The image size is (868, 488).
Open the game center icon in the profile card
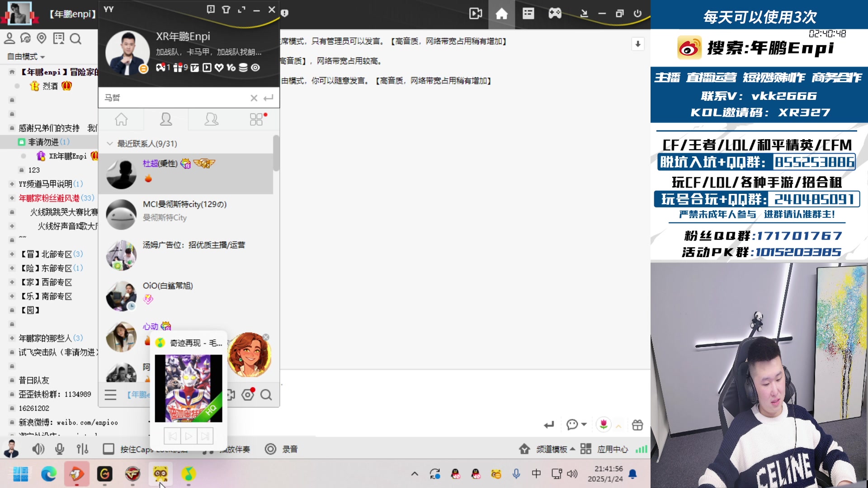tap(160, 67)
